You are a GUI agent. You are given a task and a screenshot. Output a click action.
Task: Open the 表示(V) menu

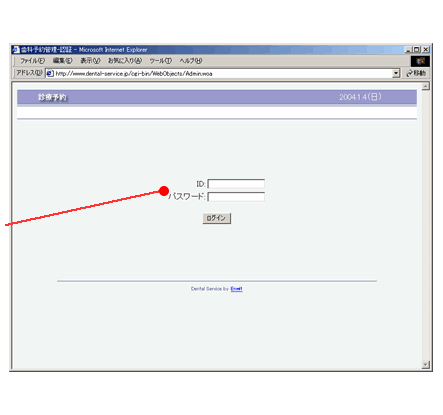90,61
